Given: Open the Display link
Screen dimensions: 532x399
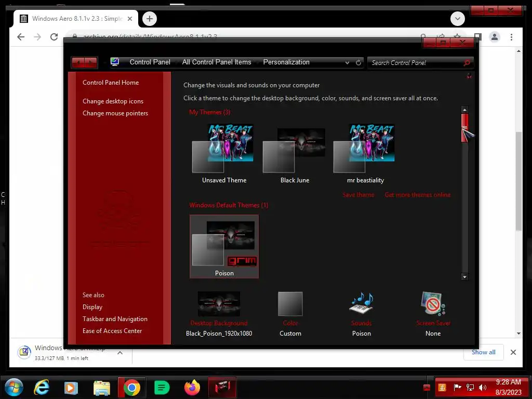Looking at the screenshot, I should click(x=92, y=307).
